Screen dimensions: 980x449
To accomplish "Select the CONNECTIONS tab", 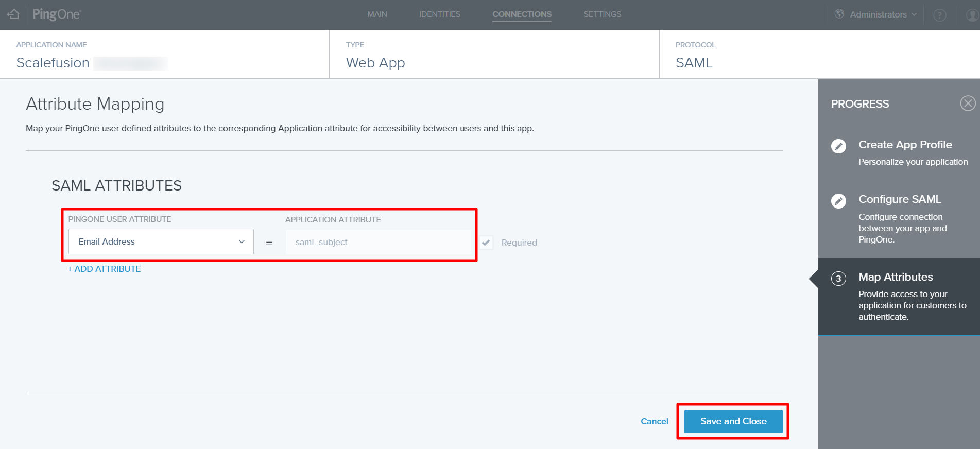I will coord(522,14).
